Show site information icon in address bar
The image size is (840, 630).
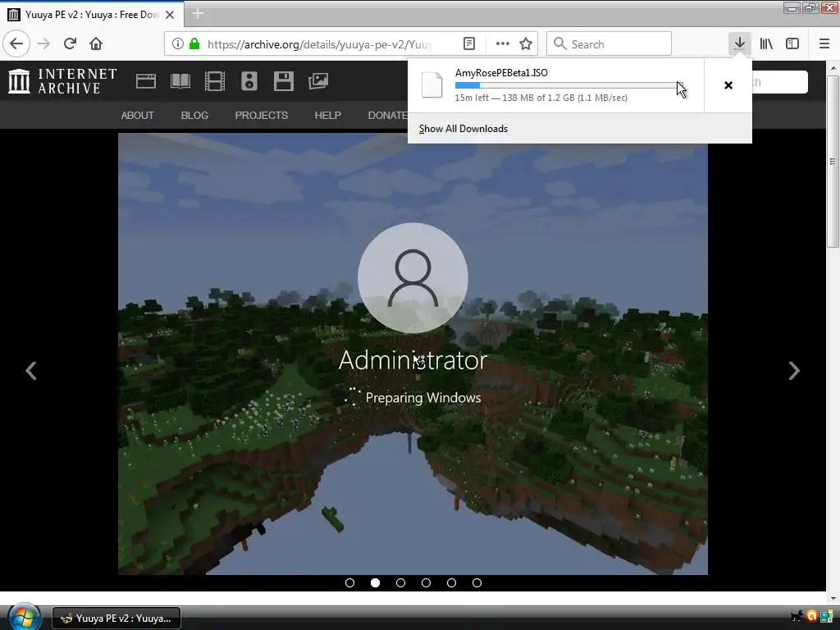coord(178,43)
